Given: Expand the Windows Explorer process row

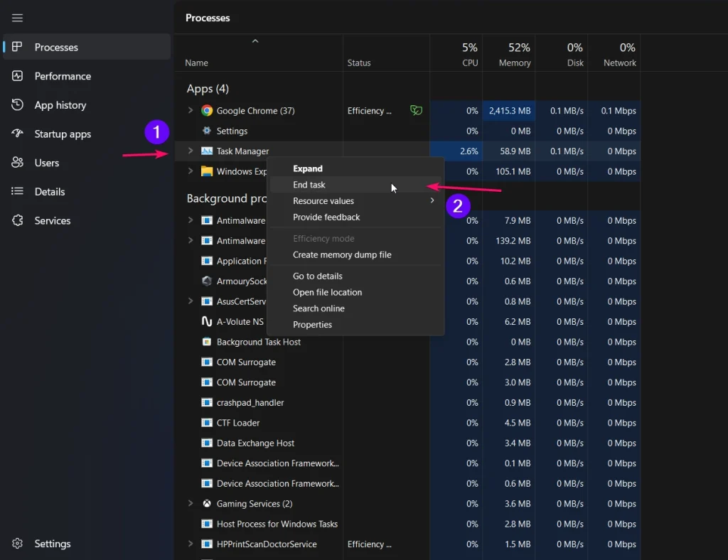Looking at the screenshot, I should tap(191, 171).
